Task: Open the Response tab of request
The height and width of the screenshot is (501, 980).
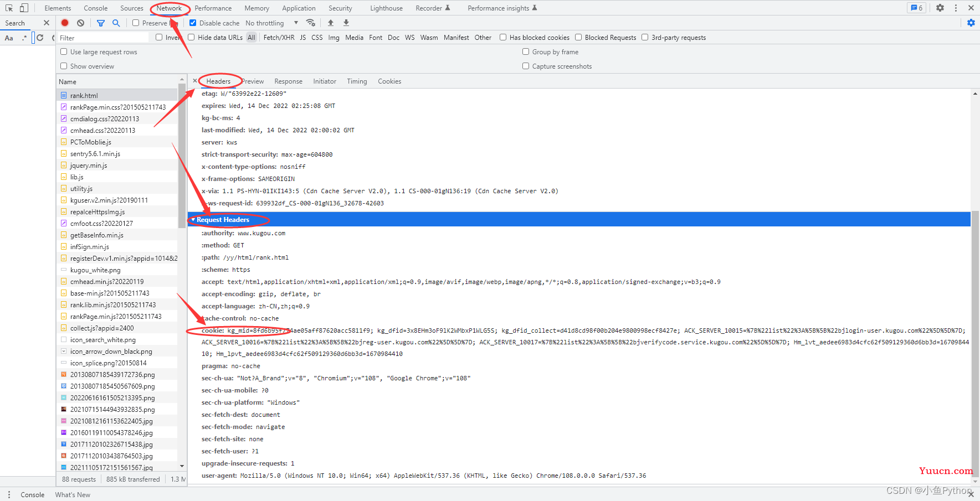Action: point(289,81)
